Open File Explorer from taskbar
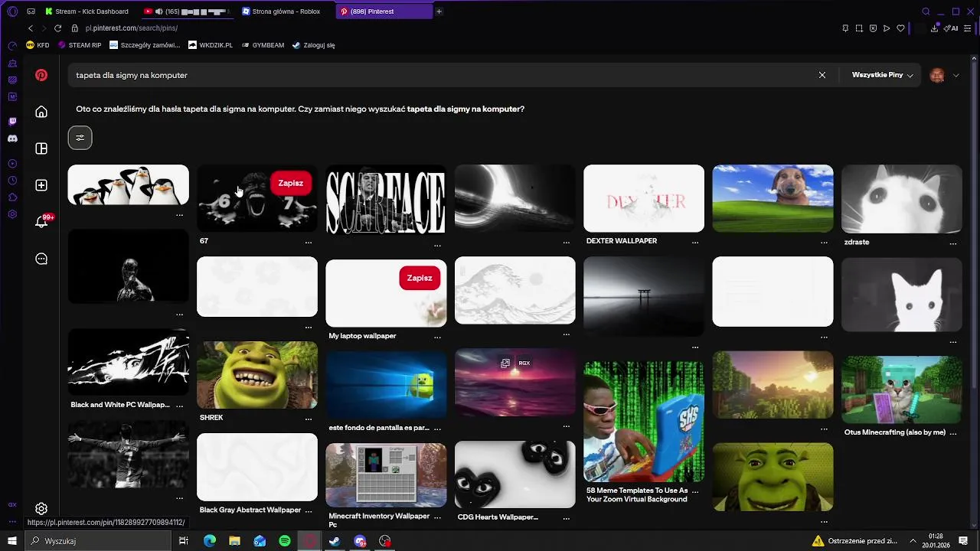The height and width of the screenshot is (551, 980). pos(235,541)
